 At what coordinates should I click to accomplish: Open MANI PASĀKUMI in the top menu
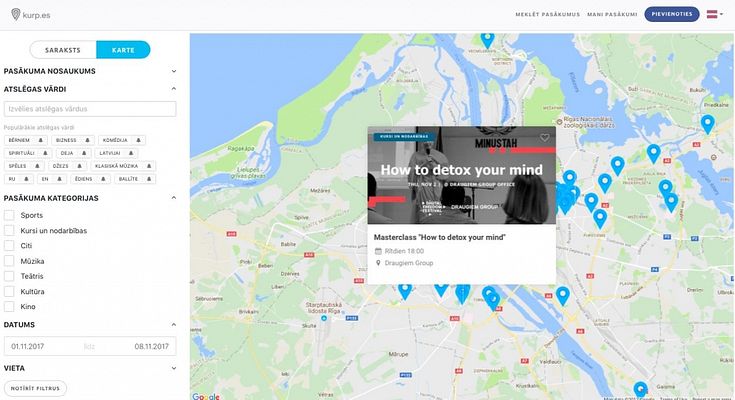(612, 15)
